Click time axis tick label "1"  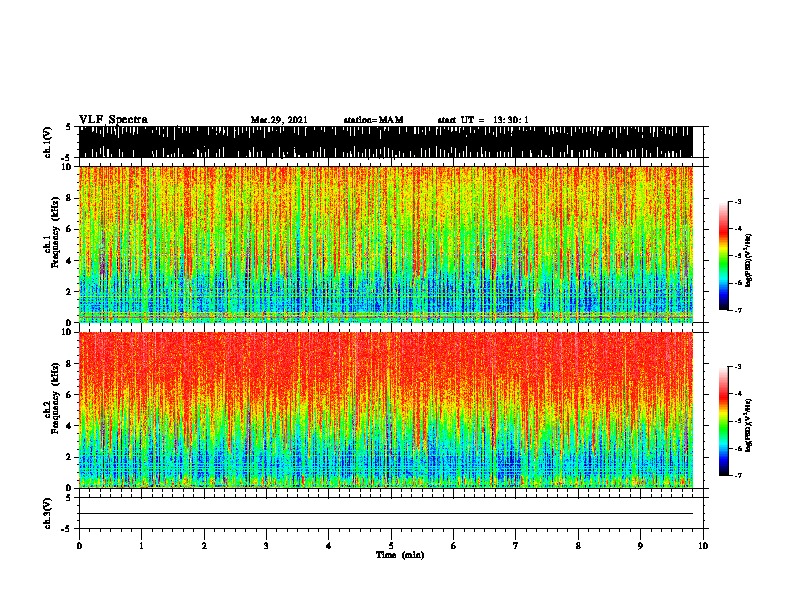click(x=141, y=545)
